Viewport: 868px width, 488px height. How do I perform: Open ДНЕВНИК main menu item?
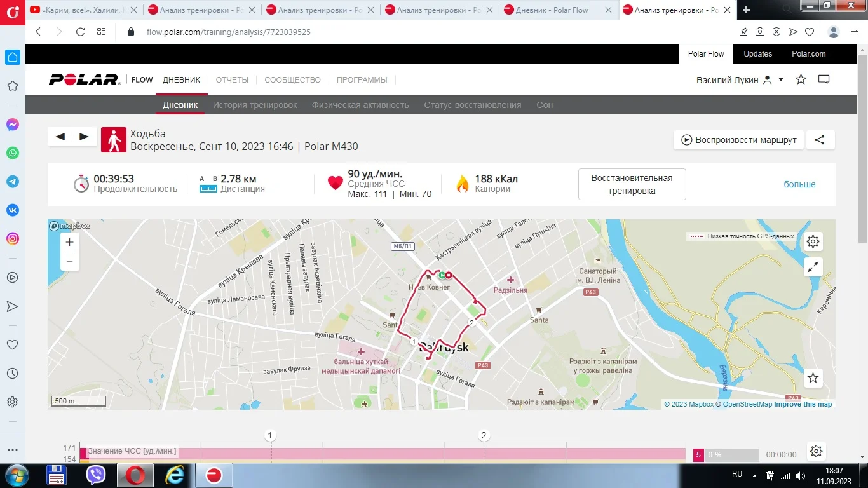(x=182, y=80)
